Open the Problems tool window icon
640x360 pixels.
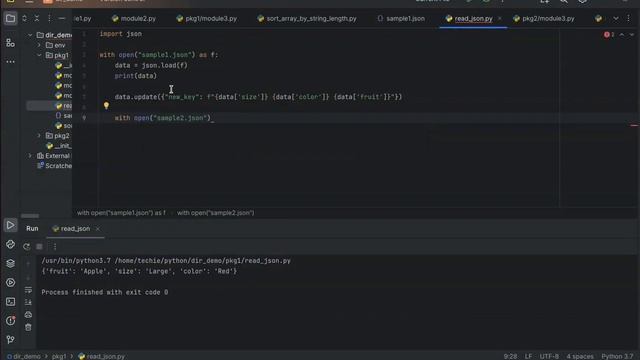tap(10, 321)
